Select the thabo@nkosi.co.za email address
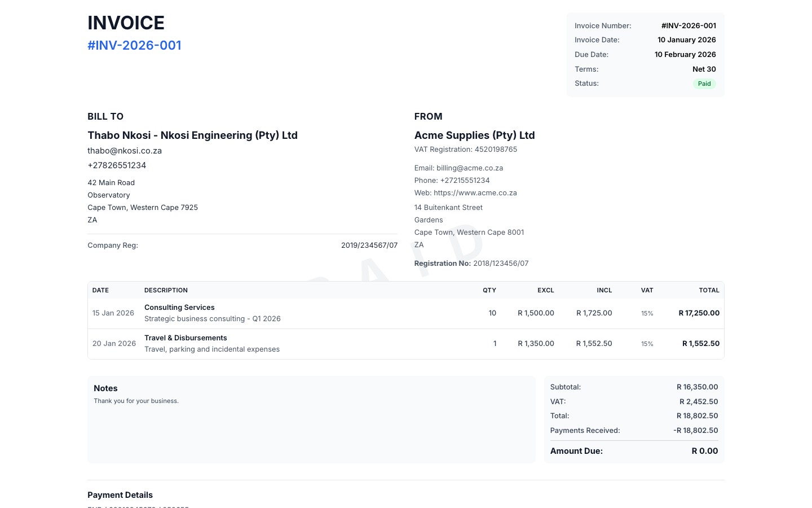This screenshot has height=508, width=812. pyautogui.click(x=125, y=151)
